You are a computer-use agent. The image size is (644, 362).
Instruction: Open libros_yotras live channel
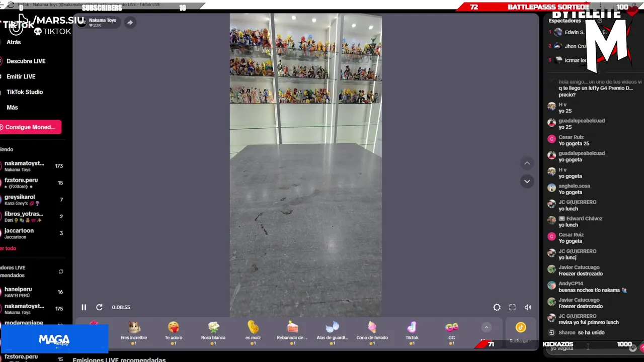click(33, 217)
